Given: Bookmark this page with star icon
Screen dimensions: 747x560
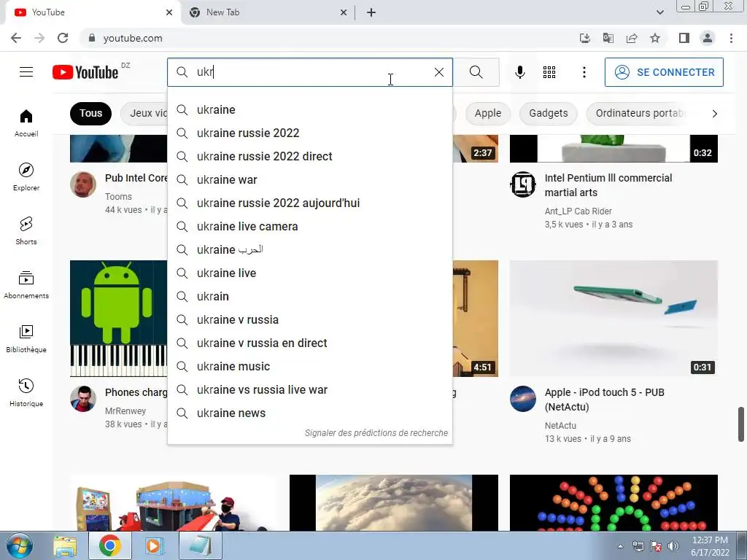Looking at the screenshot, I should tap(655, 38).
